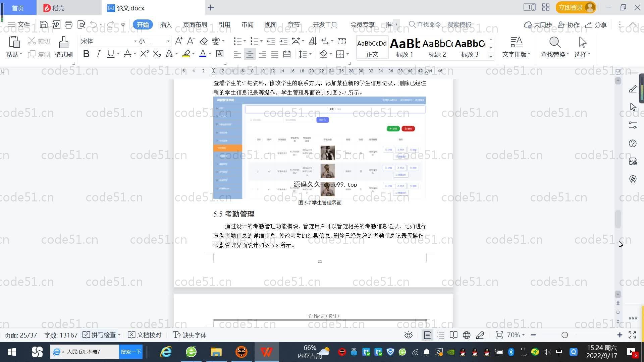Decrease font size with A- icon
Screen dimensions: 644x362
pos(191,41)
